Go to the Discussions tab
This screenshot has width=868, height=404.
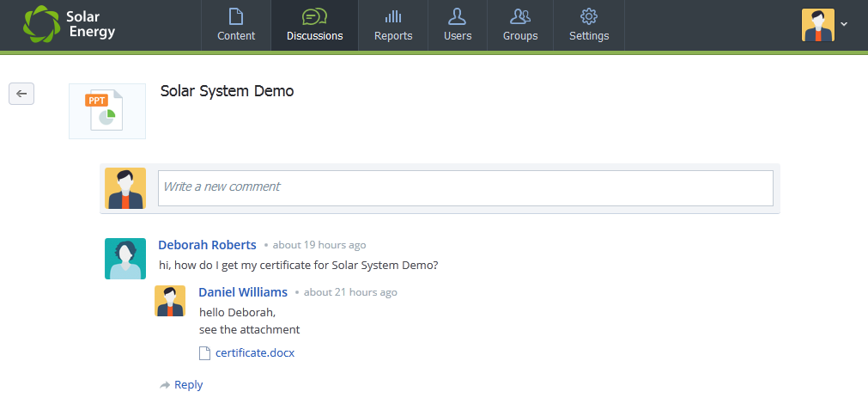coord(314,26)
